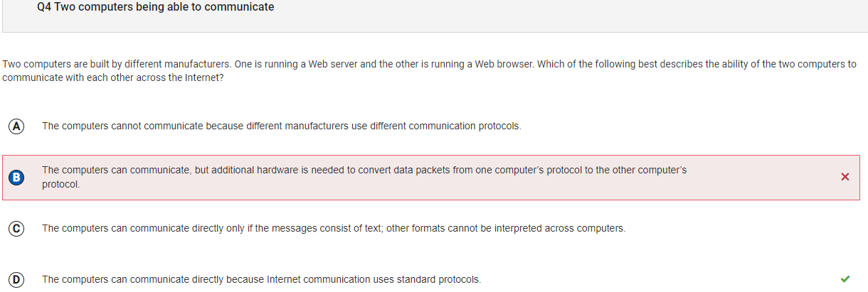Click the green checkmark correct indicator
868x292 pixels.
(x=845, y=279)
